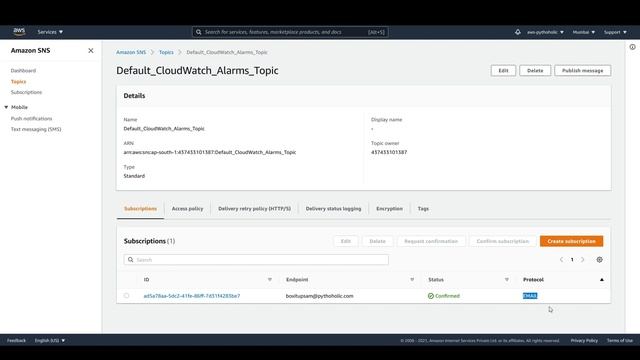Click the Confirmed status
This screenshot has width=640, height=360.
click(444, 296)
